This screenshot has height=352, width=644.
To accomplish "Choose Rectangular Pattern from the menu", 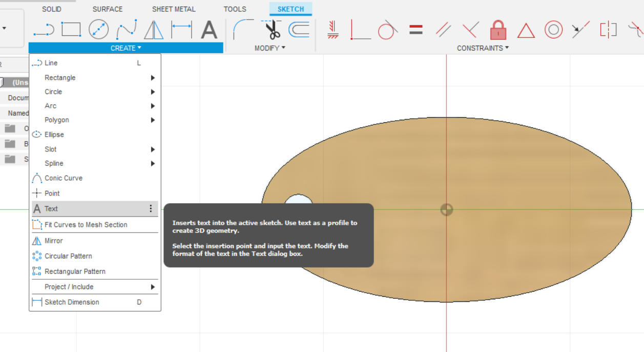I will point(95,271).
